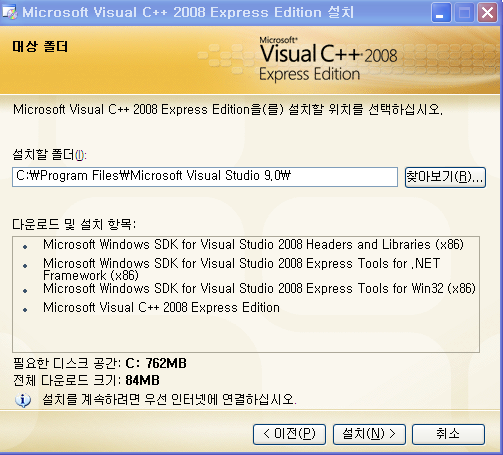Click the 설치(N) > install button

[x=369, y=434]
